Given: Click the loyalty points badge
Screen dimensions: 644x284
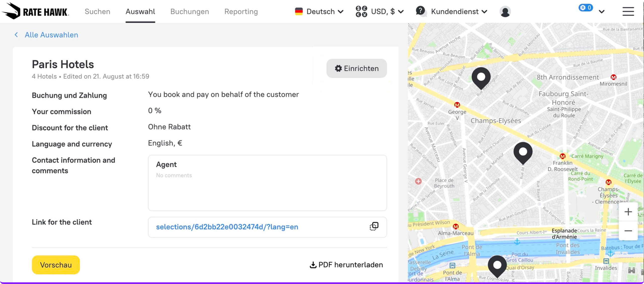Looking at the screenshot, I should 586,8.
